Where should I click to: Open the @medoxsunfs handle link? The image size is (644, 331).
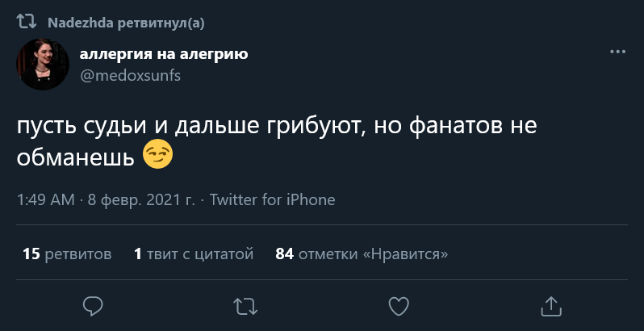pos(130,75)
